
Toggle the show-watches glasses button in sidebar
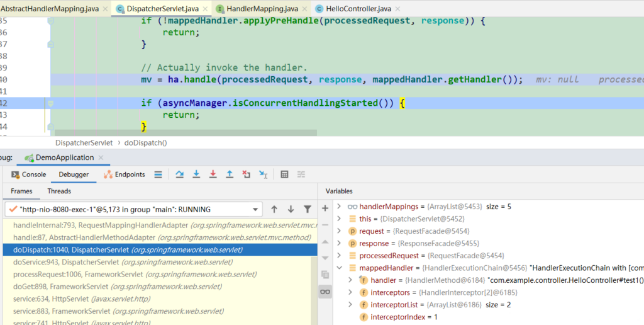click(325, 292)
